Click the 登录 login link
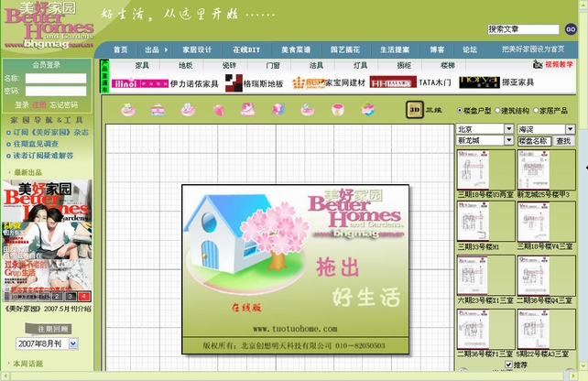Screen dimensions: 588x381 point(22,104)
